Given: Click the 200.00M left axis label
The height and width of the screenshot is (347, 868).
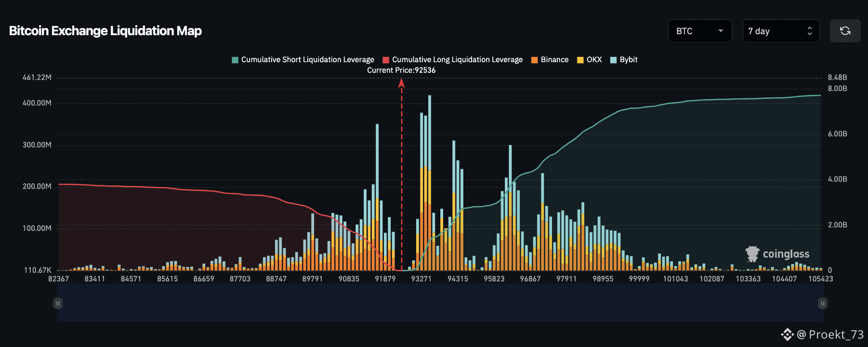Looking at the screenshot, I should point(37,187).
